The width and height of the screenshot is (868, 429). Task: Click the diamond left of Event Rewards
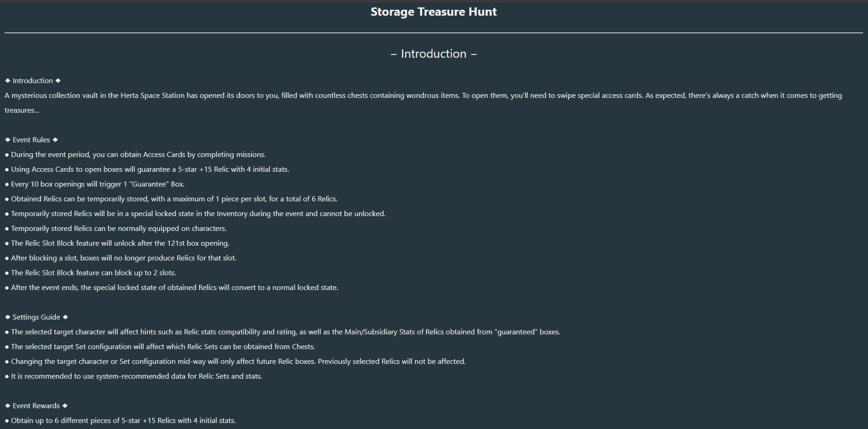(8, 406)
